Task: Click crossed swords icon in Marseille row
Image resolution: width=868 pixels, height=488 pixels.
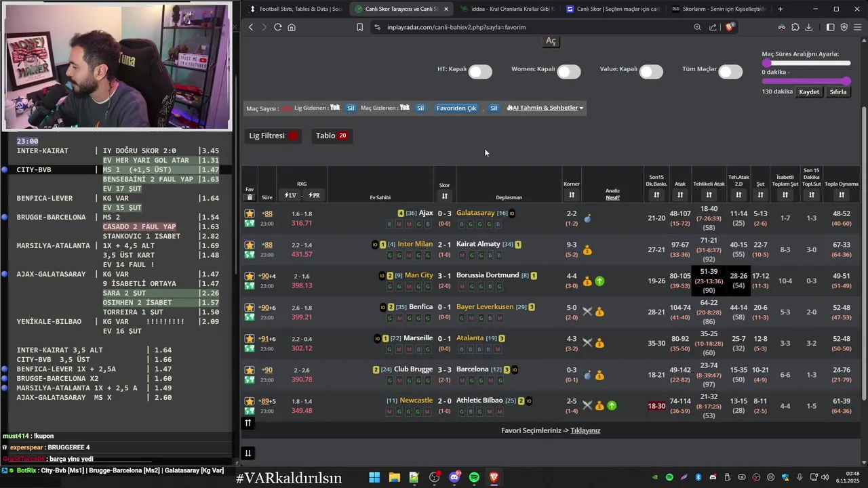Action: click(x=587, y=343)
